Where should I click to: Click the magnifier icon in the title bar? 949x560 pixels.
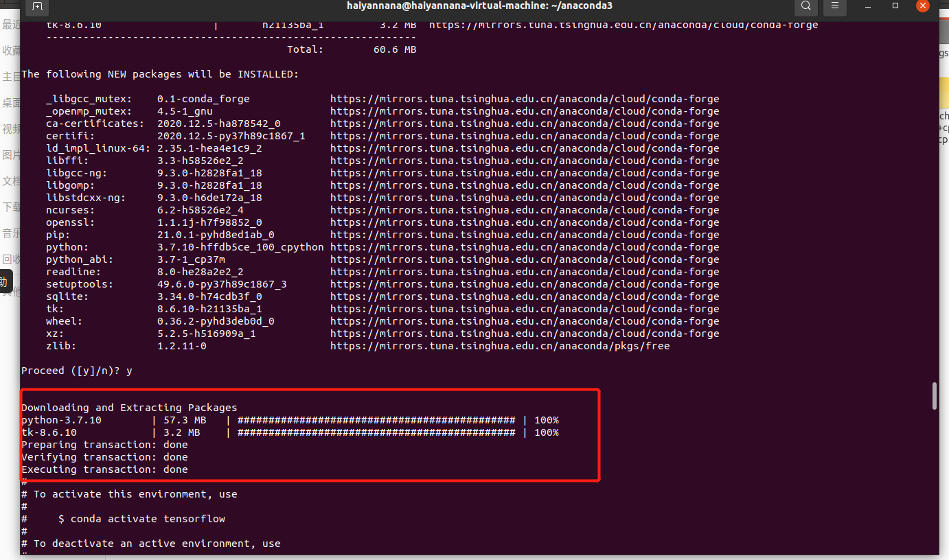tap(806, 8)
